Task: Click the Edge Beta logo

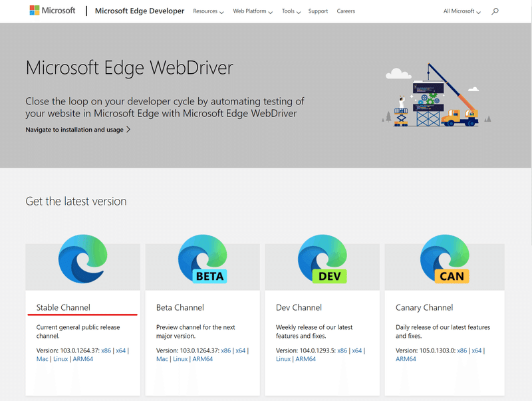Action: pyautogui.click(x=202, y=259)
